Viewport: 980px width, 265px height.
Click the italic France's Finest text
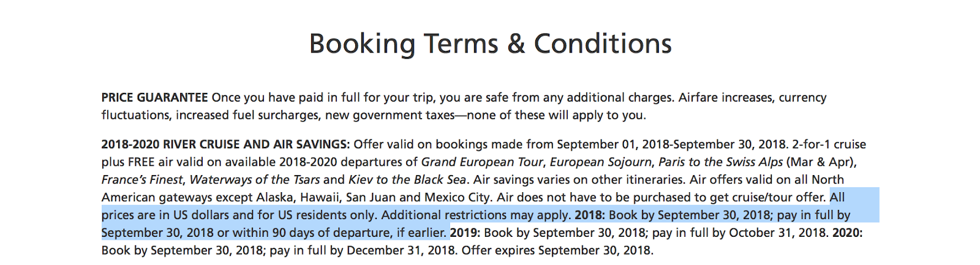click(142, 180)
